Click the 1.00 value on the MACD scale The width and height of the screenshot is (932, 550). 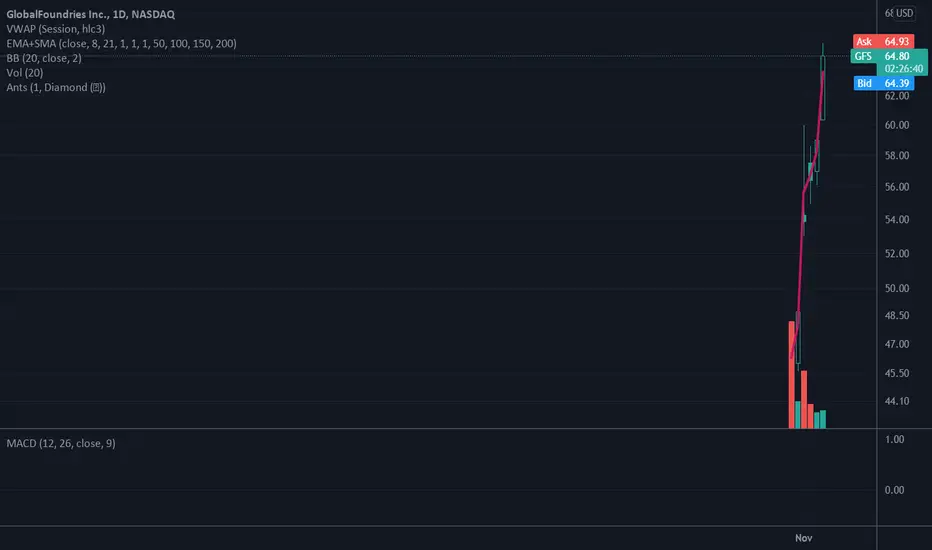(894, 439)
